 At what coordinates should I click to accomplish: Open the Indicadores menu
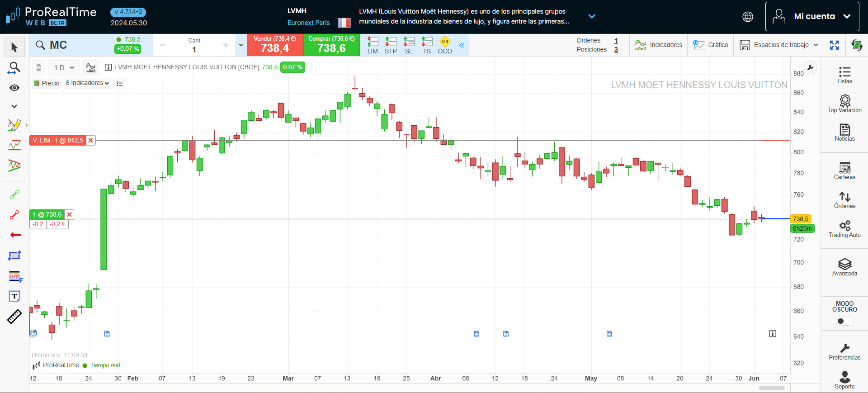pyautogui.click(x=659, y=45)
